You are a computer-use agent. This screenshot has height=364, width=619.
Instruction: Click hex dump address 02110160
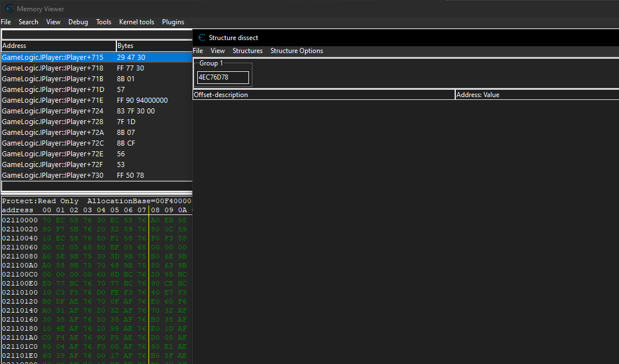point(20,319)
